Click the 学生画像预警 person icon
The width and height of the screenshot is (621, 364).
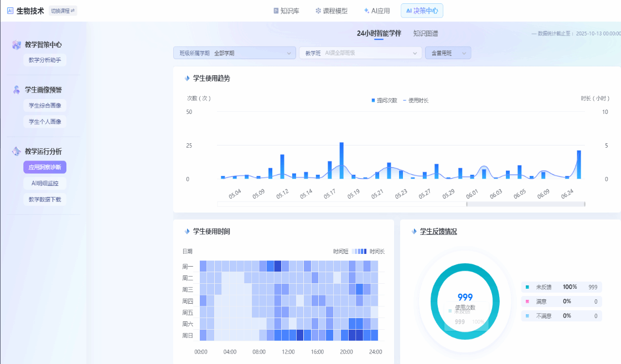(x=17, y=90)
